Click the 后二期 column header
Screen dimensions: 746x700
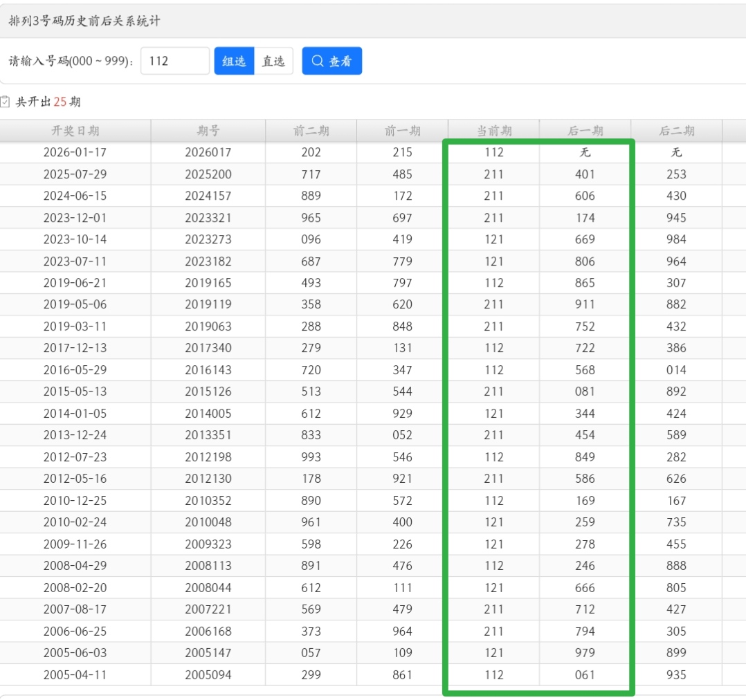pos(676,131)
